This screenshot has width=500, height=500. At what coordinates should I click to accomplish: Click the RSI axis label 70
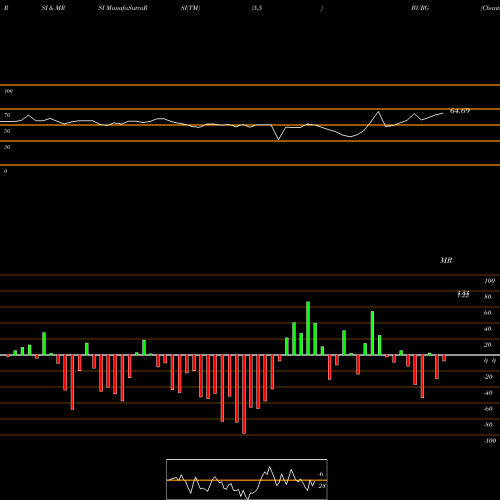pos(7,115)
